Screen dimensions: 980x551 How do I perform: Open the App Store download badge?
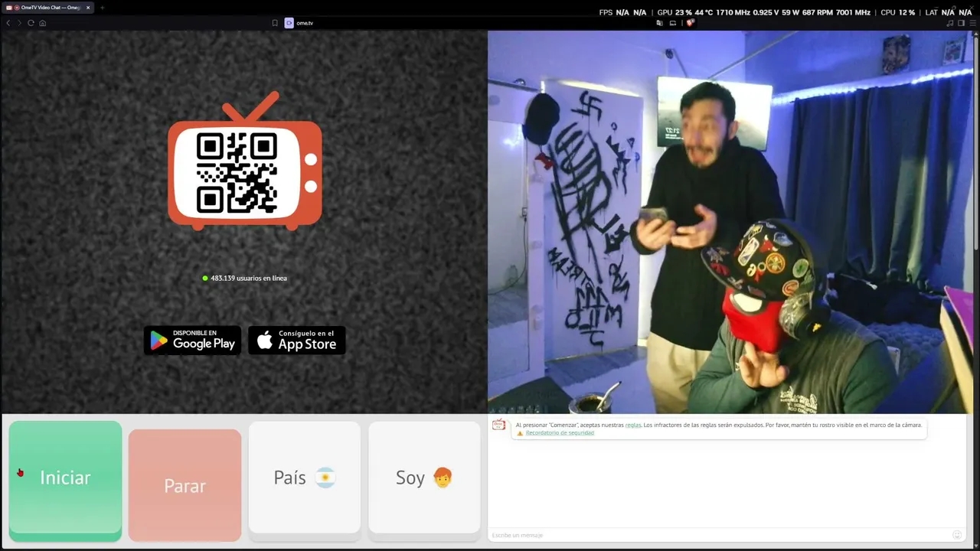(x=297, y=341)
